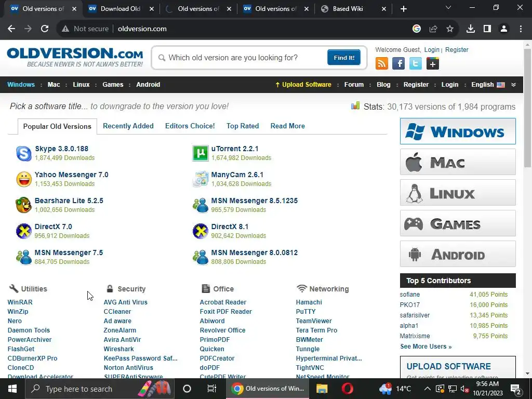Click the Find It! search button

[x=344, y=57]
